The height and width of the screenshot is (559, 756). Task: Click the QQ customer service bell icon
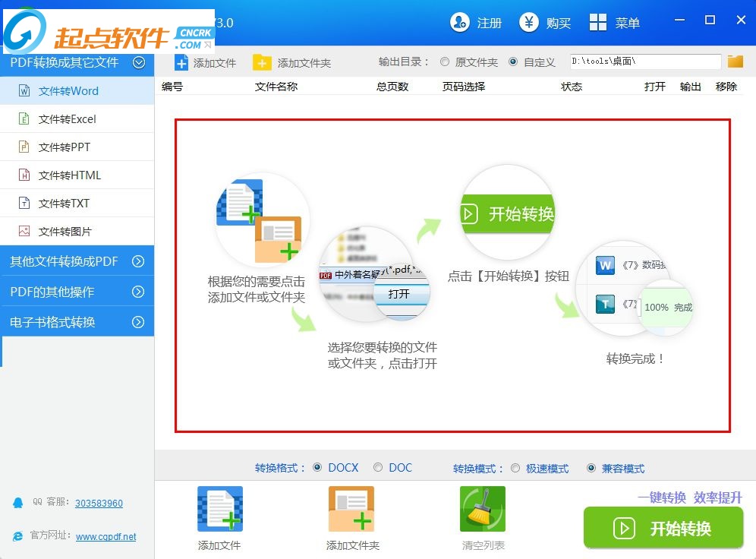click(x=18, y=503)
